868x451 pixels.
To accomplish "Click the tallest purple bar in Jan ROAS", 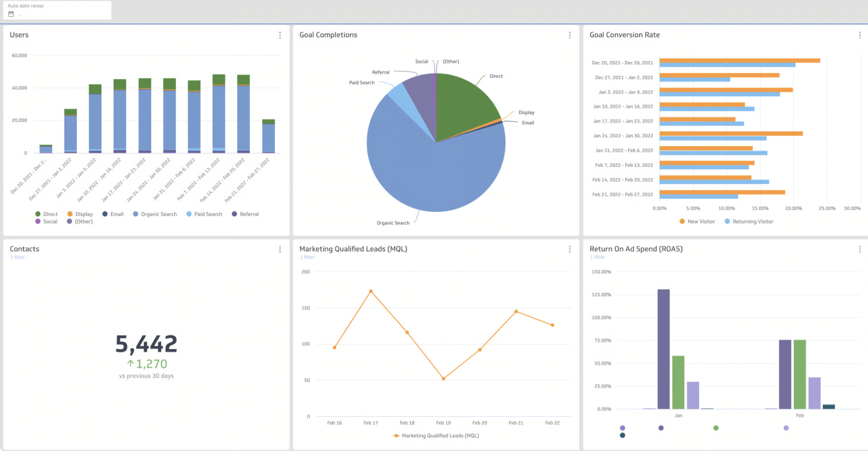I will click(663, 349).
